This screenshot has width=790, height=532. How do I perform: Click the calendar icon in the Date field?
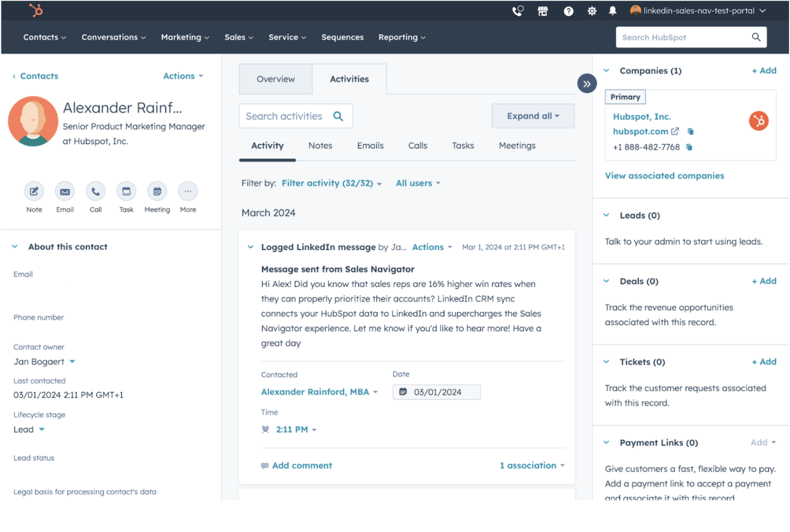tap(403, 392)
